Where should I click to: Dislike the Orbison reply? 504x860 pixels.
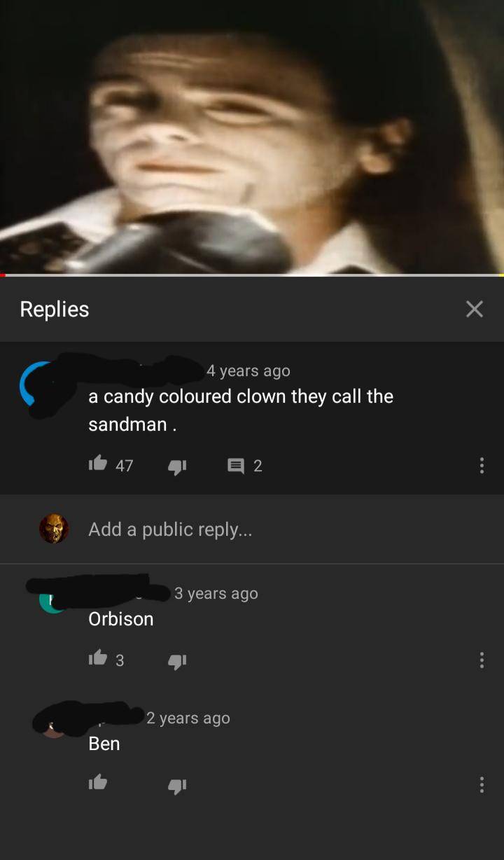point(177,660)
